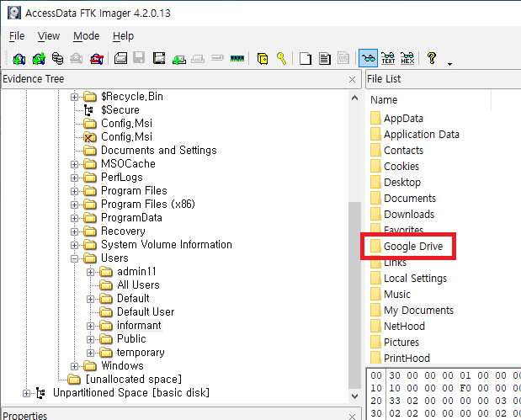The width and height of the screenshot is (521, 420).
Task: Click the Add All Attached Devices icon
Action: 39,58
